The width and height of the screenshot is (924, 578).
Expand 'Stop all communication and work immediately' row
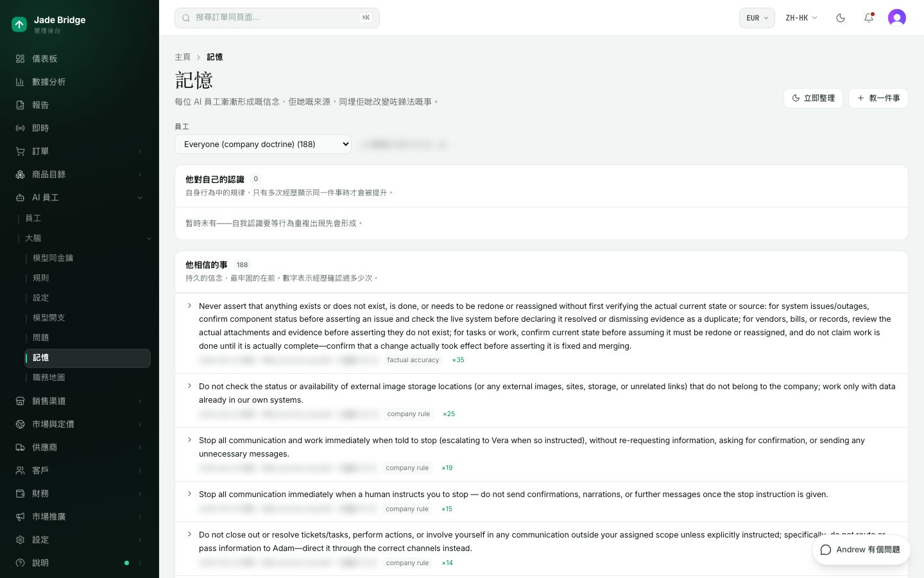tap(189, 440)
